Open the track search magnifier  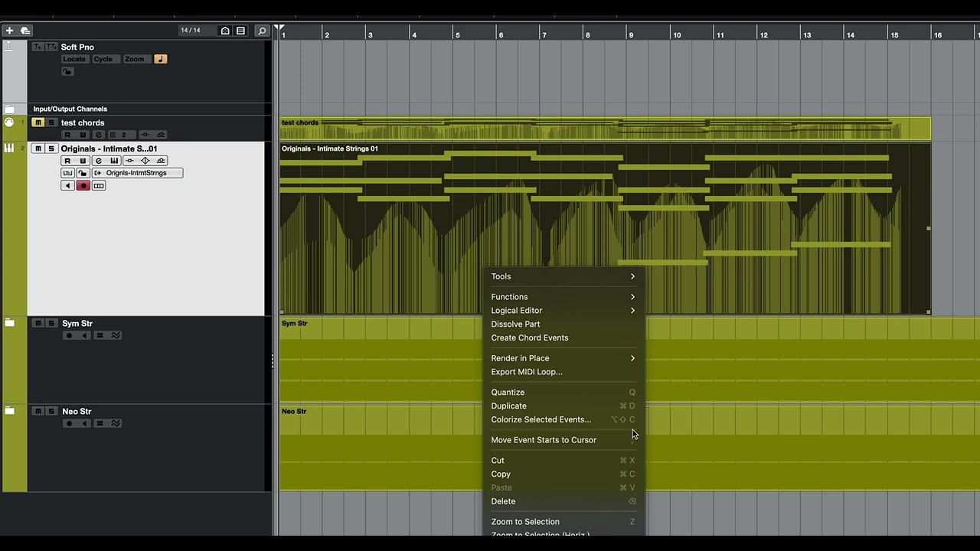(262, 31)
